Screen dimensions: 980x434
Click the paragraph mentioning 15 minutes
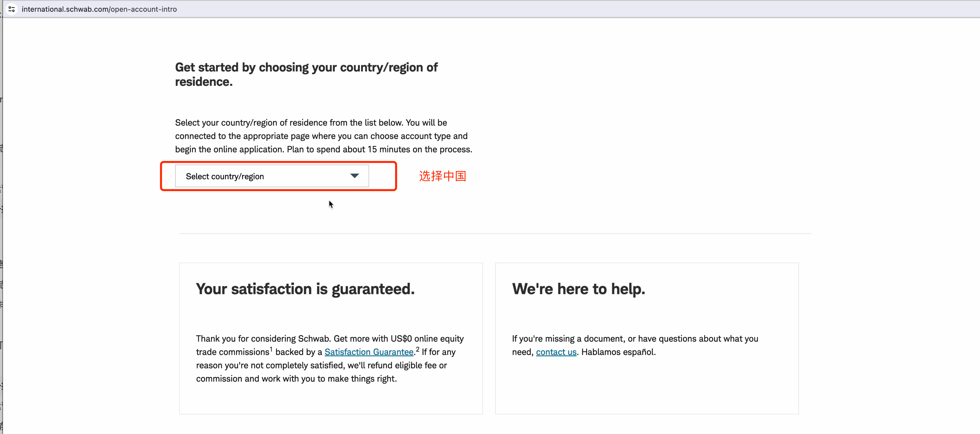323,136
